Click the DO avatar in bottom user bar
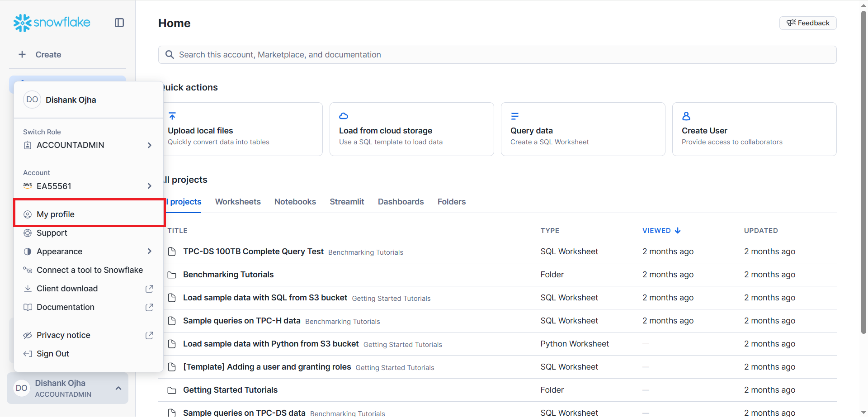The height and width of the screenshot is (418, 868). click(21, 388)
